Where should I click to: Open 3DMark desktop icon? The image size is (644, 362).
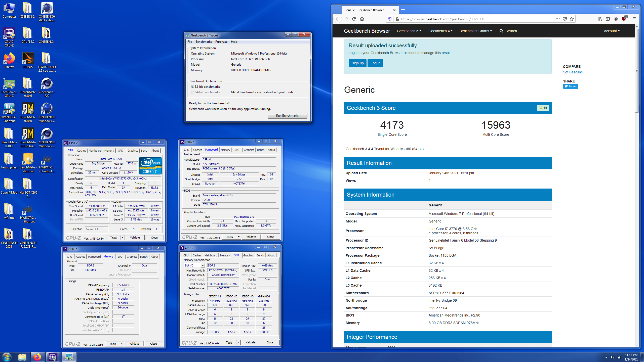tap(28, 60)
